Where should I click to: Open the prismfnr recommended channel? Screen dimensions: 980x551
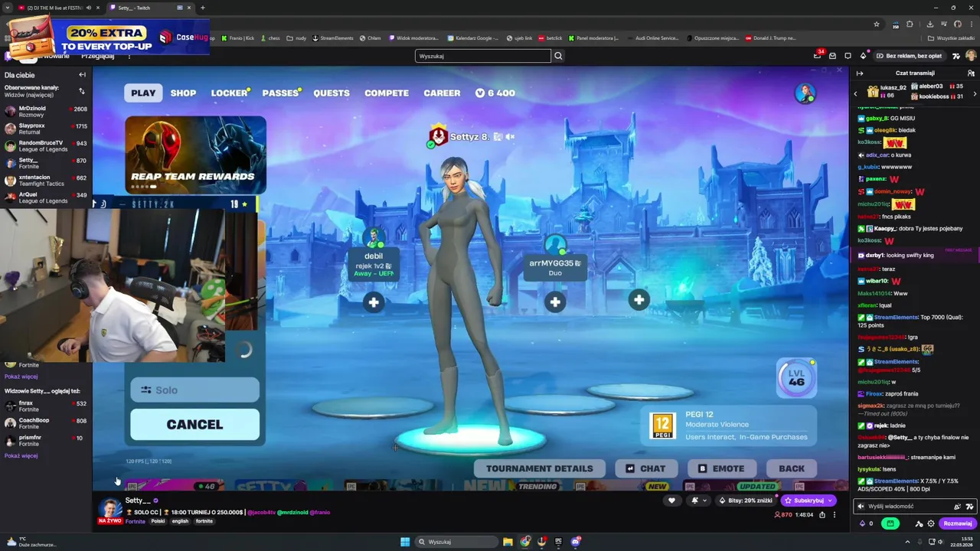[x=46, y=441]
